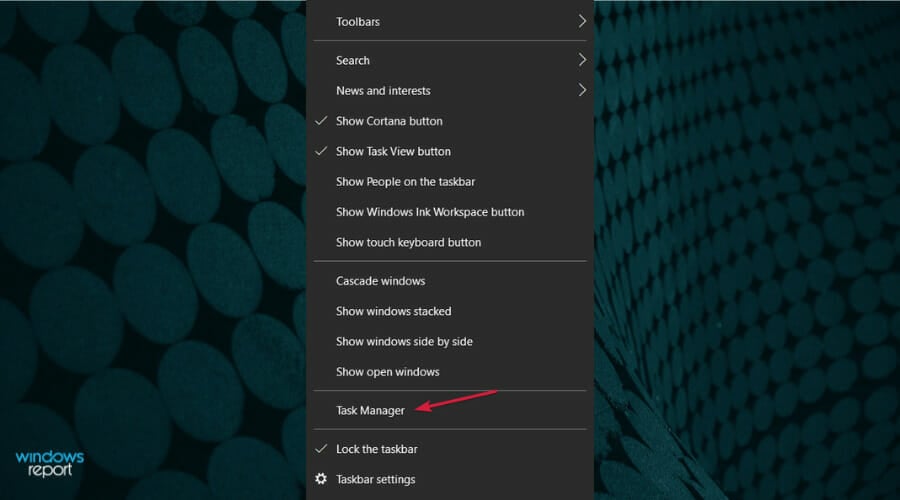The width and height of the screenshot is (900, 500).
Task: Open Taskbar settings
Action: point(450,479)
